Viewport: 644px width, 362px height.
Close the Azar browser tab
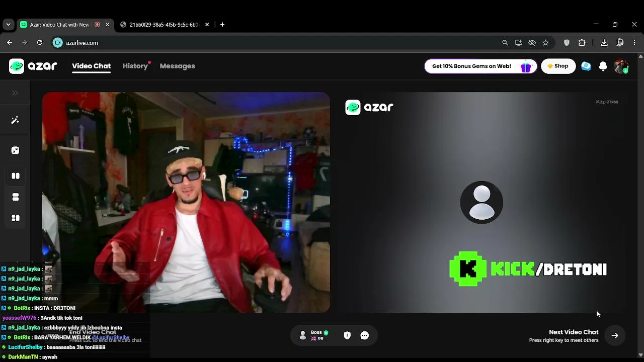107,25
